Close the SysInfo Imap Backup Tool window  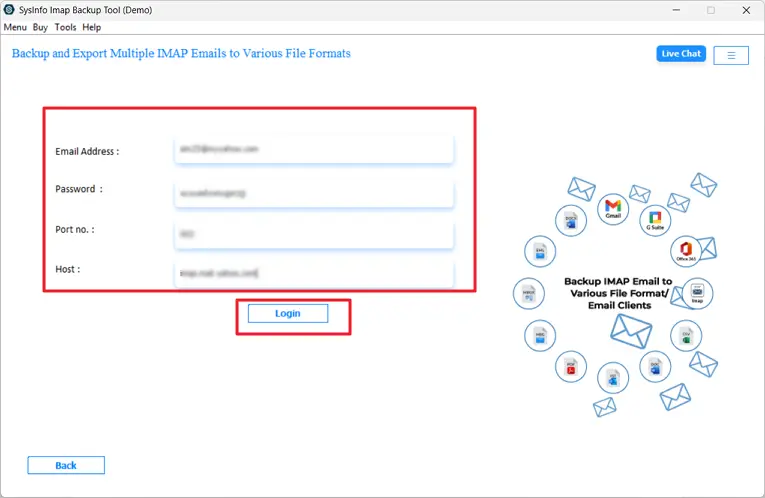point(746,10)
